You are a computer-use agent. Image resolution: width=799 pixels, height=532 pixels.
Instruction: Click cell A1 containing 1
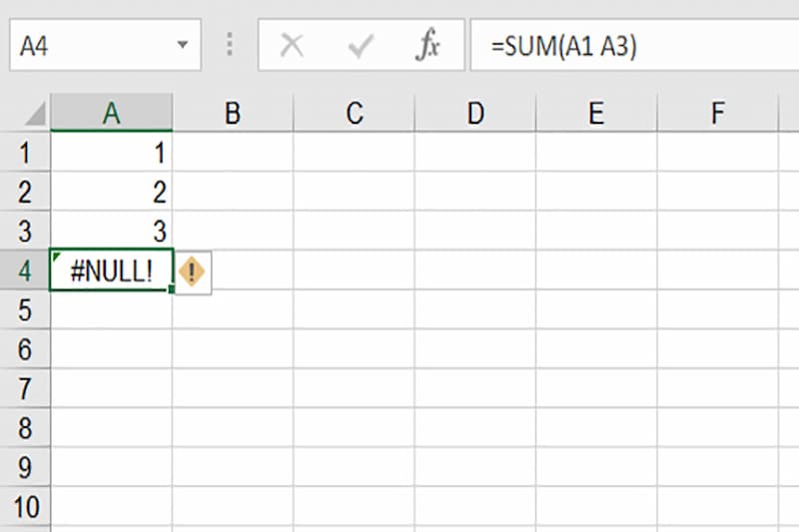pos(111,154)
